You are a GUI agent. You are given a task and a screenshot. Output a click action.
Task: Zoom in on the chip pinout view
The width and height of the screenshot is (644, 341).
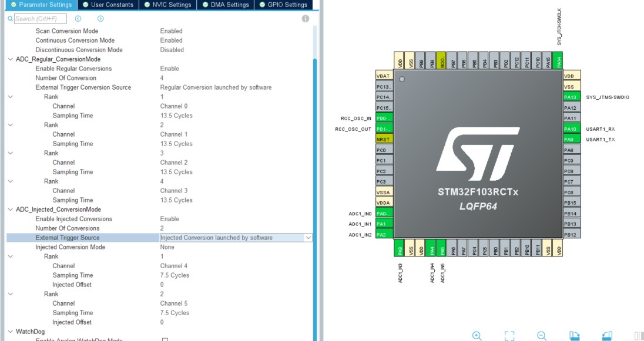(477, 336)
